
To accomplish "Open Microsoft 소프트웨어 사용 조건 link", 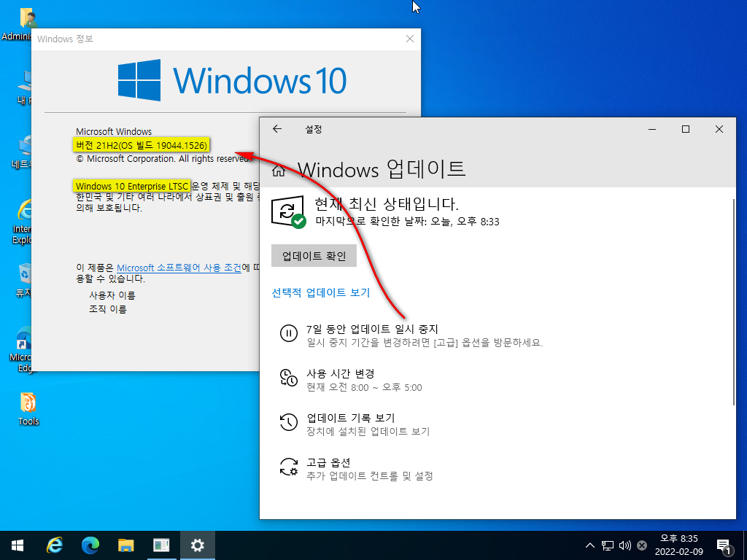I will coord(179,268).
